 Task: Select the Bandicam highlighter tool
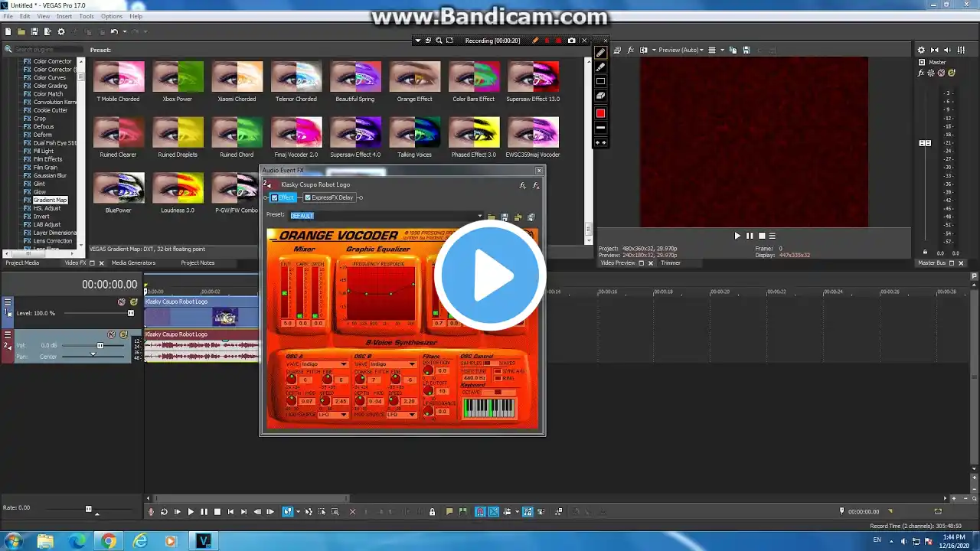[x=601, y=67]
